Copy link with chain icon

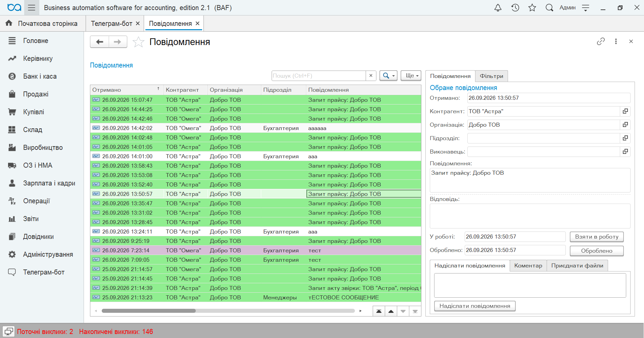tap(601, 41)
